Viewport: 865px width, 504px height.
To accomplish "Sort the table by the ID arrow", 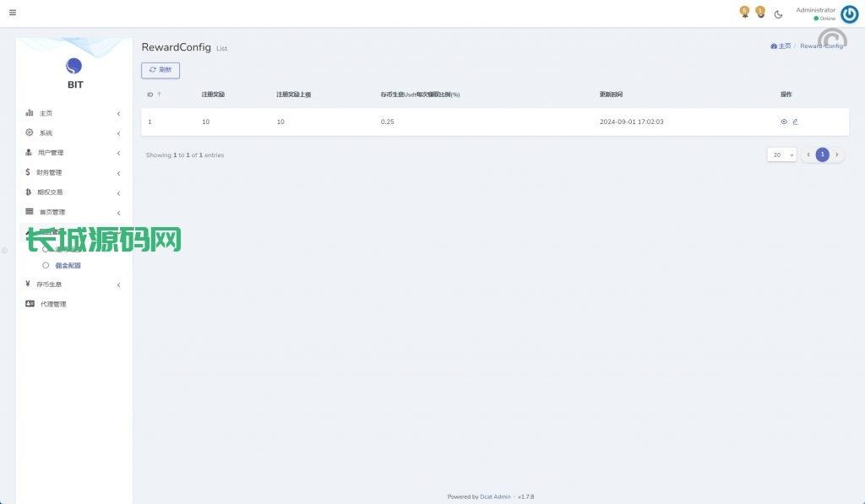I will (x=160, y=95).
